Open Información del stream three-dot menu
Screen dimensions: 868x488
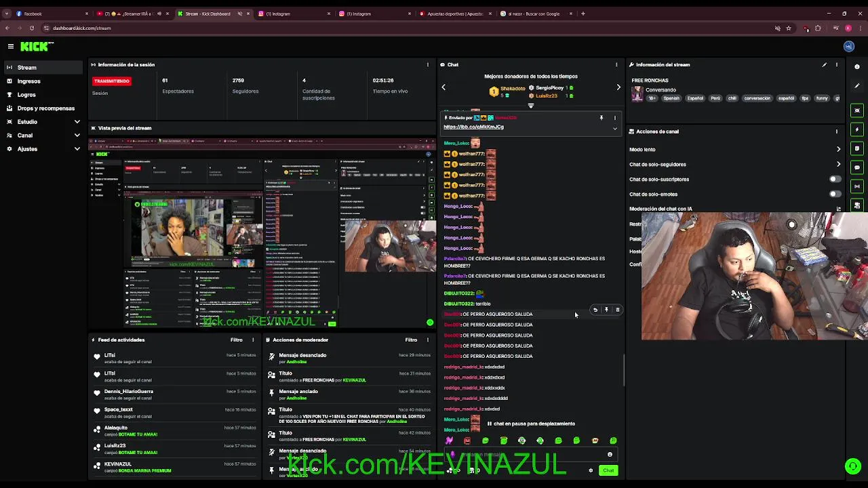[836, 64]
